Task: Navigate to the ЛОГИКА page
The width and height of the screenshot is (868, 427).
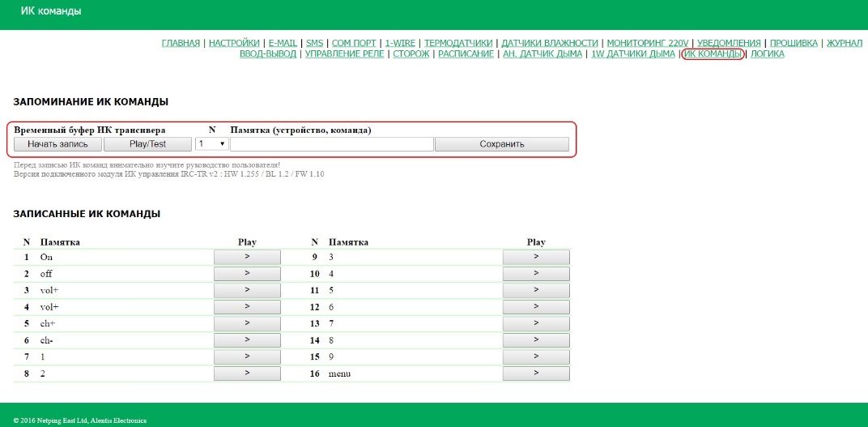Action: click(x=767, y=54)
